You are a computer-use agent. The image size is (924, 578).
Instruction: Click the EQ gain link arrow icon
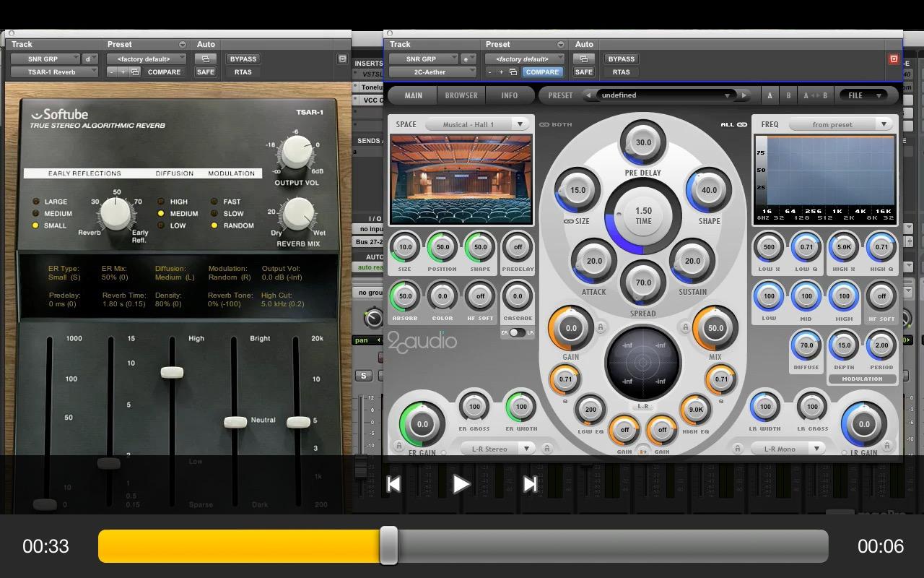642,452
